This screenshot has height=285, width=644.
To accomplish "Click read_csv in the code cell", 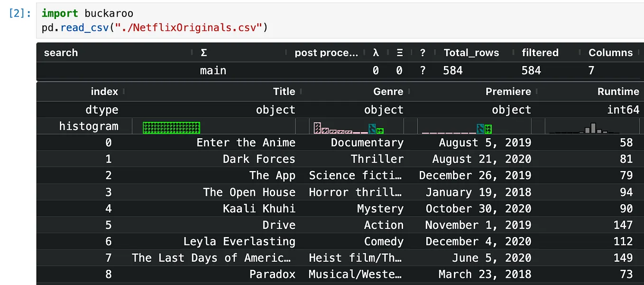I will click(85, 28).
